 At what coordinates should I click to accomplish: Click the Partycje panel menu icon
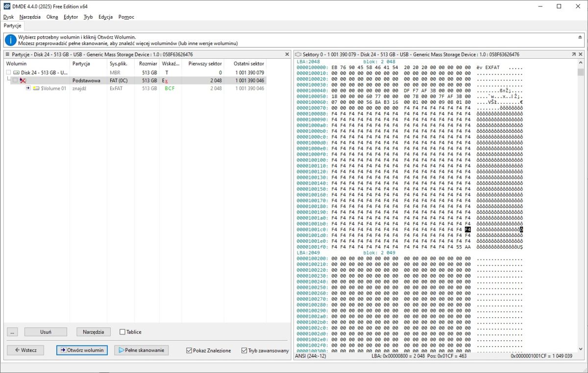click(x=7, y=55)
